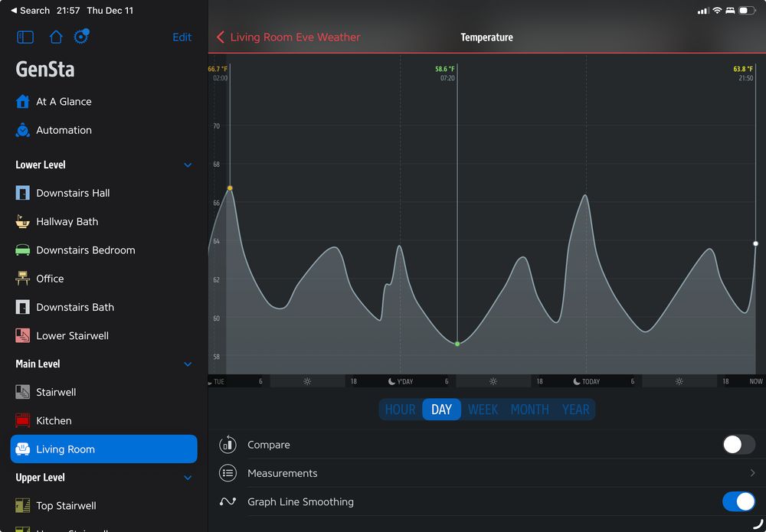Go back to Living Room Eve Weather
This screenshot has width=766, height=532.
click(x=287, y=37)
